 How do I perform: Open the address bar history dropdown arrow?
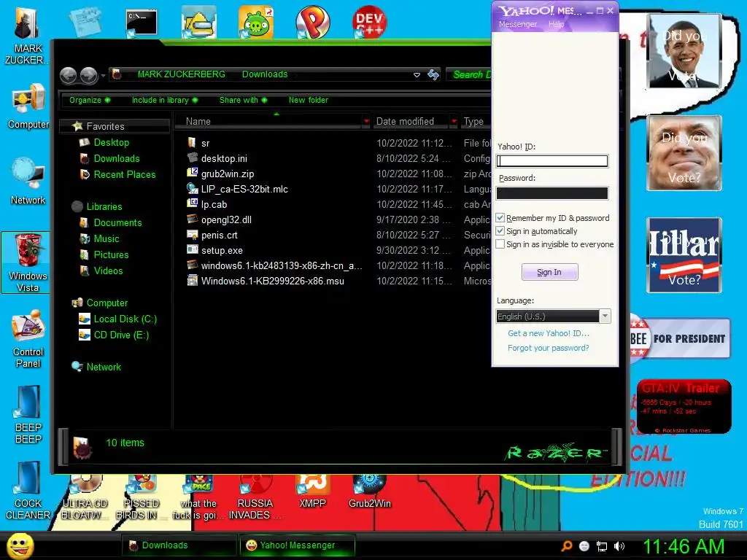[x=417, y=75]
